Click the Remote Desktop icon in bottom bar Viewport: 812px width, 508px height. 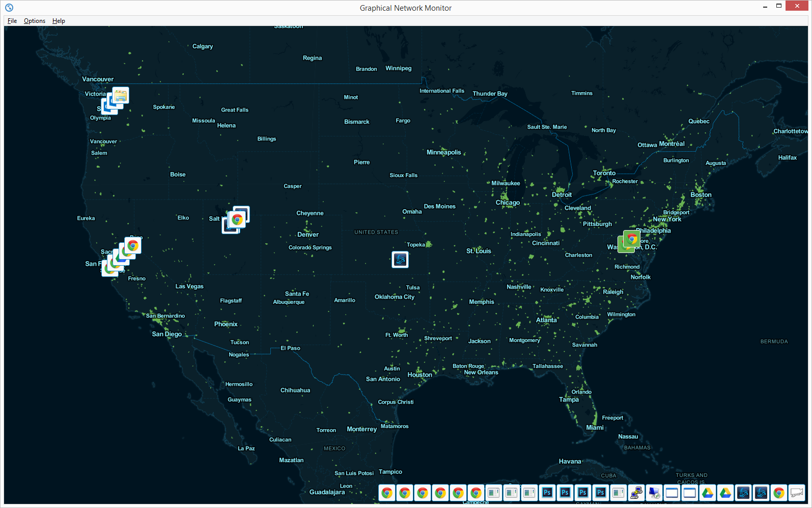654,493
